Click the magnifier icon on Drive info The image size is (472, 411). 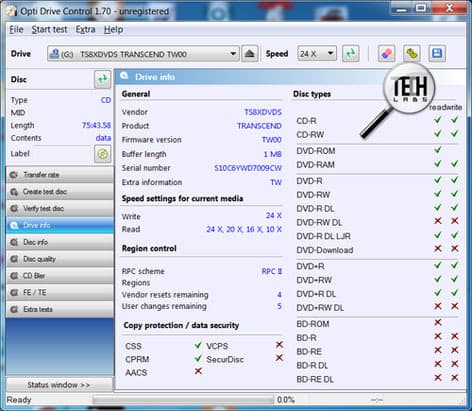14,225
